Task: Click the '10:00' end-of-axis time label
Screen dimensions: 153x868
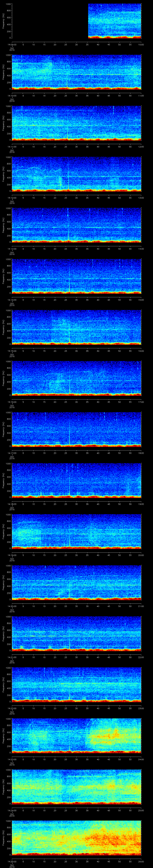Action: pos(141,44)
